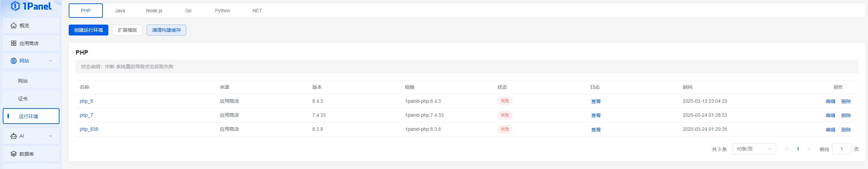Click the image cell 1panel-php:7.4.33
Viewport: 868px width, 169px height.
pos(424,115)
